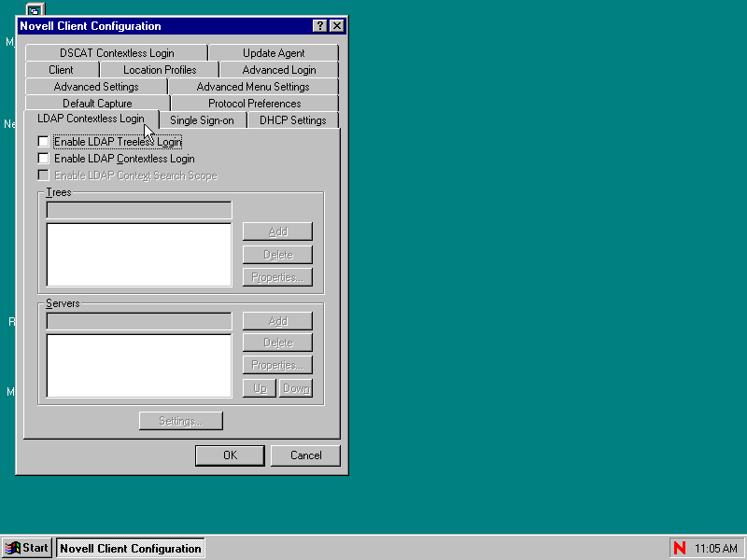Image resolution: width=747 pixels, height=560 pixels.
Task: Click the Servers name input field
Action: (139, 321)
